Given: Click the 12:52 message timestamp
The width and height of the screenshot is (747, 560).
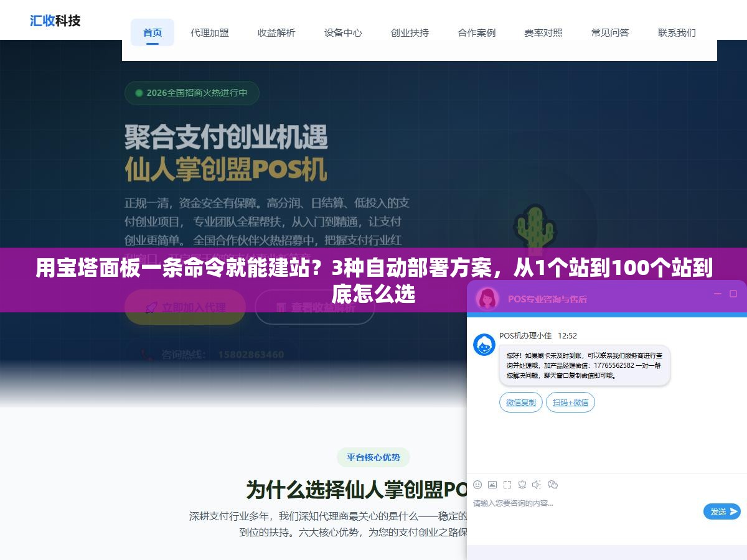Looking at the screenshot, I should [x=567, y=335].
